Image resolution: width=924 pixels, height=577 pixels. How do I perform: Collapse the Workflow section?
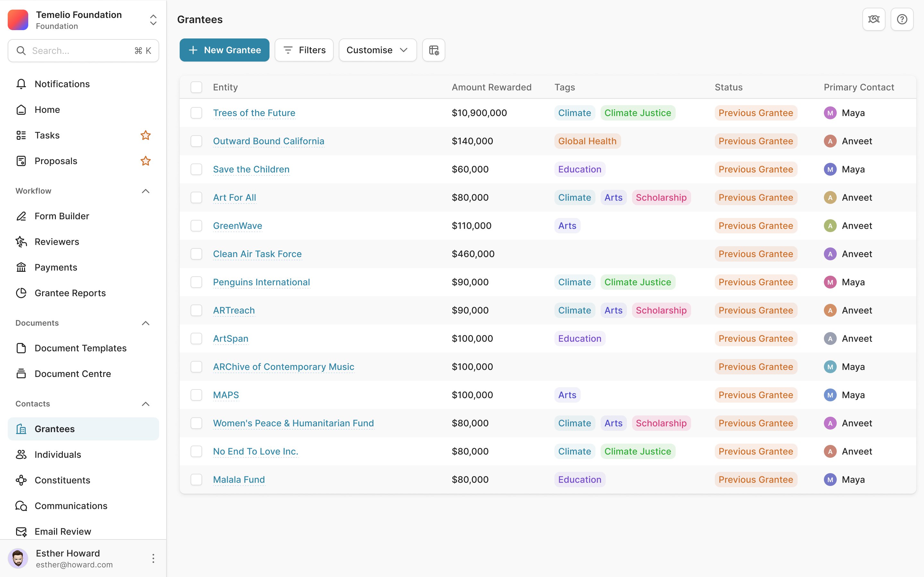[x=145, y=191]
